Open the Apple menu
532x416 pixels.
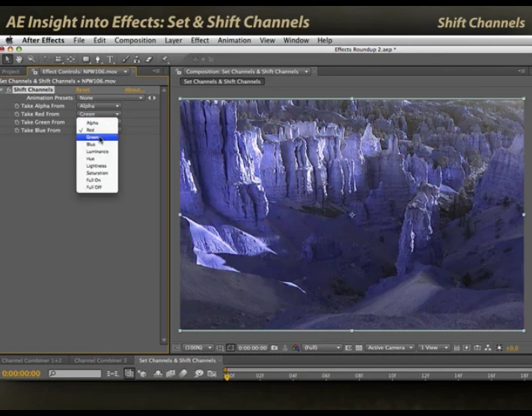click(9, 40)
